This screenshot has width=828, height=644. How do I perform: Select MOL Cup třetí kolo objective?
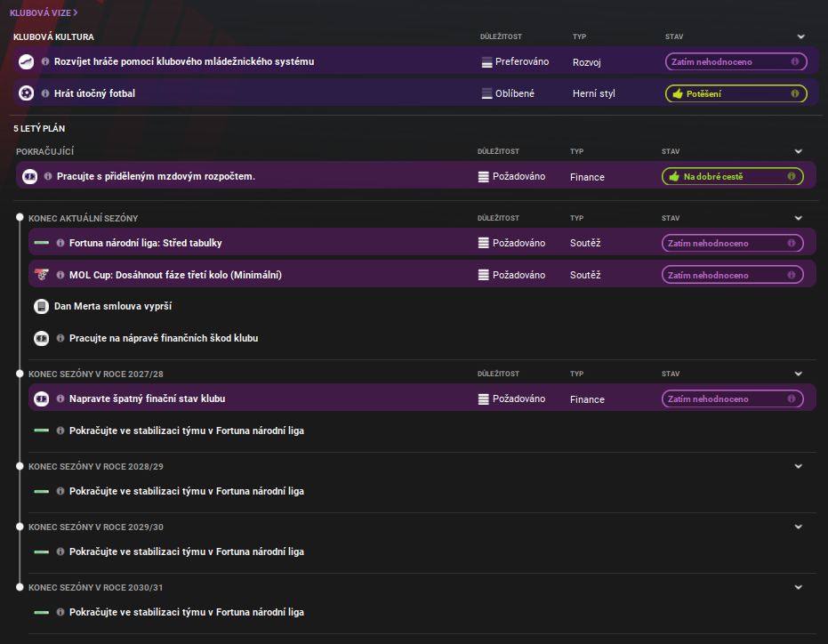pos(422,275)
